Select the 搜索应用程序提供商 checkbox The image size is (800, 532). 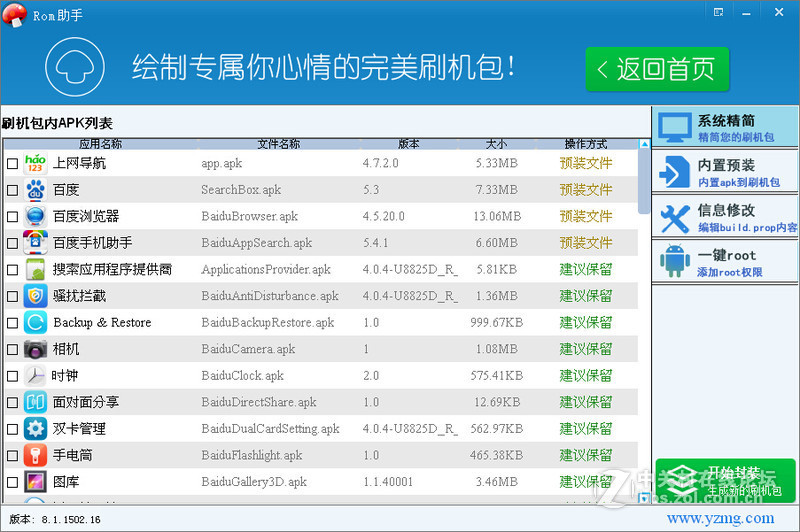point(12,270)
